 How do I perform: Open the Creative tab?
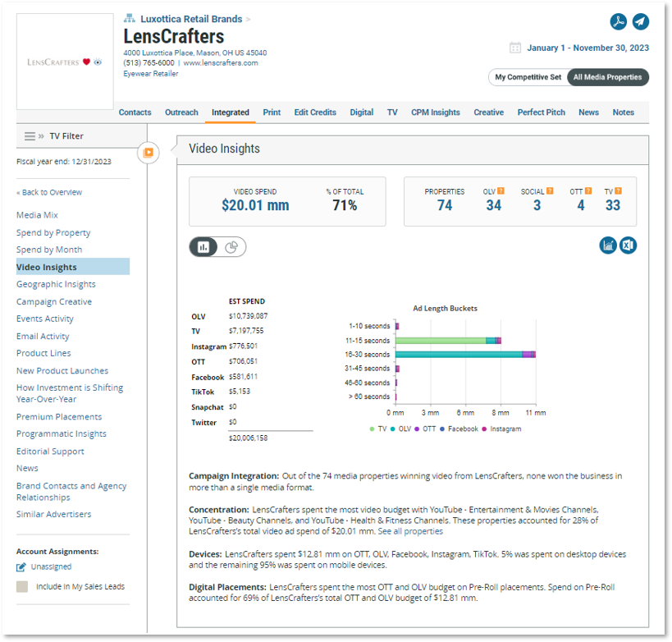tap(488, 112)
